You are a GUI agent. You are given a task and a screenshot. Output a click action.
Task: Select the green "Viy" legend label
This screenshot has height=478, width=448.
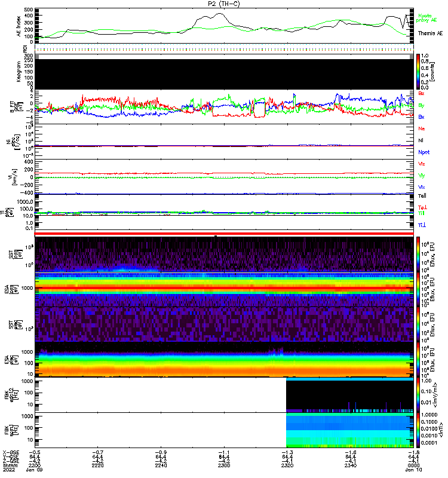tap(422, 176)
